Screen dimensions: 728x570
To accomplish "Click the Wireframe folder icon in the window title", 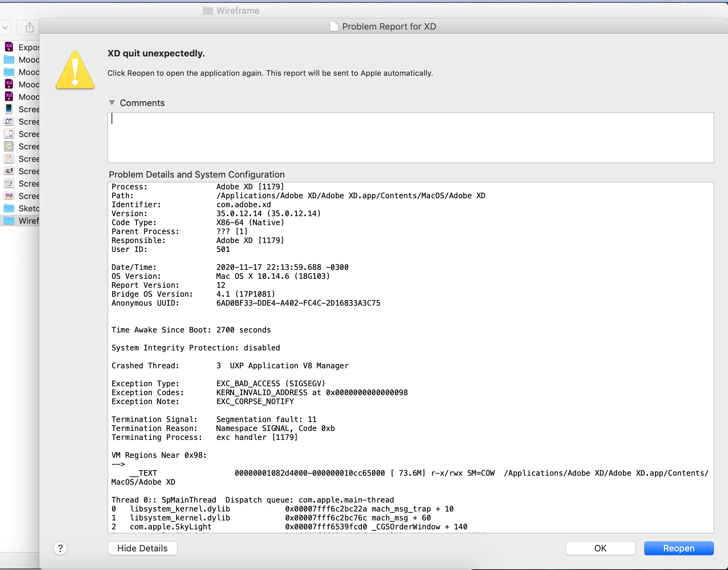I will click(208, 11).
